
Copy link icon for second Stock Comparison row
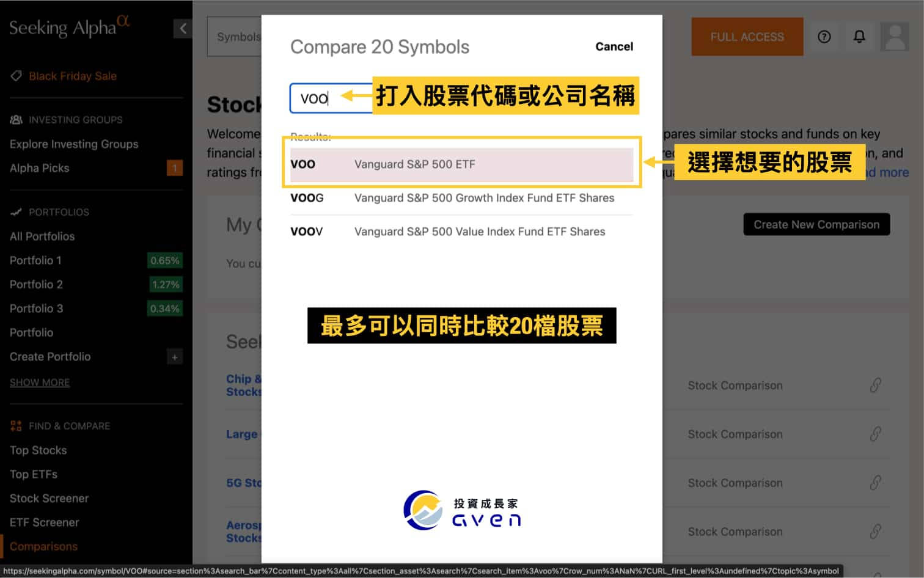[x=875, y=434]
